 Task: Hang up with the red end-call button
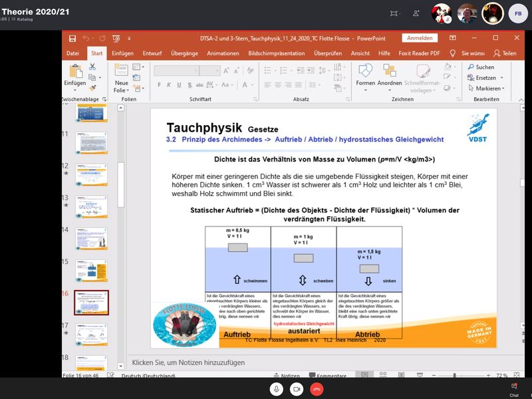click(x=317, y=389)
